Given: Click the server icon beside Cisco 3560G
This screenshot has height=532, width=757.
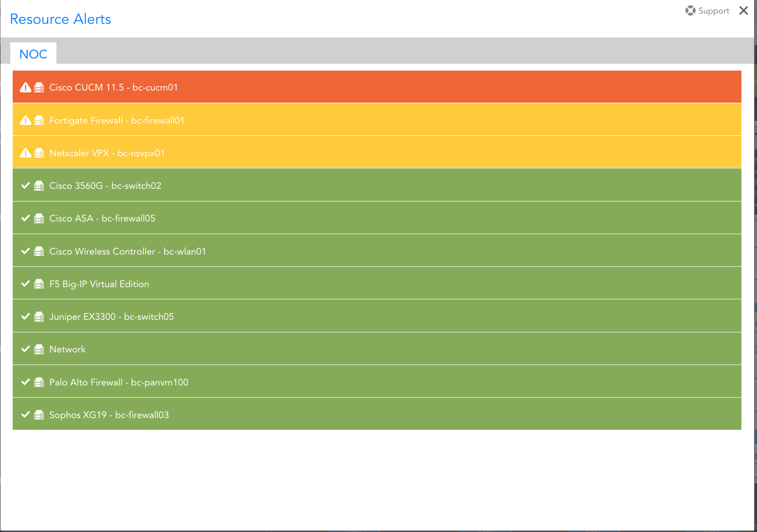Looking at the screenshot, I should (39, 185).
